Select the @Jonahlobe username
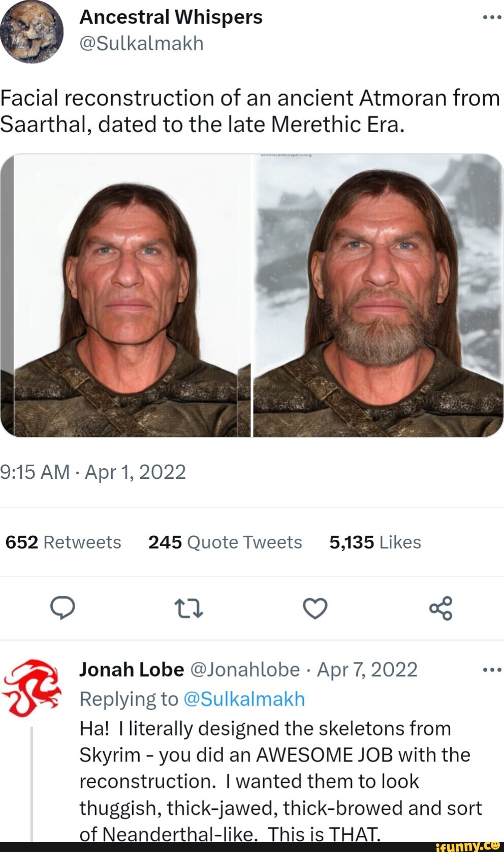Viewport: 504px width, 852px height. 246,669
